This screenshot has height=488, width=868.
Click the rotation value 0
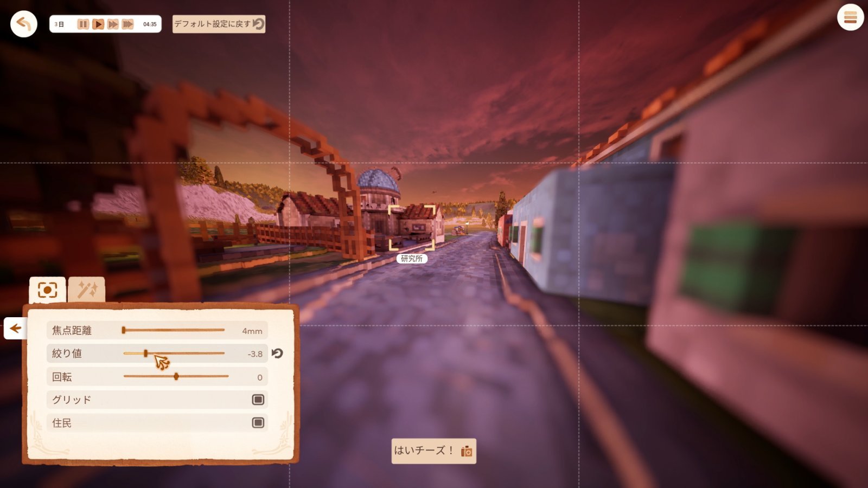pos(260,377)
